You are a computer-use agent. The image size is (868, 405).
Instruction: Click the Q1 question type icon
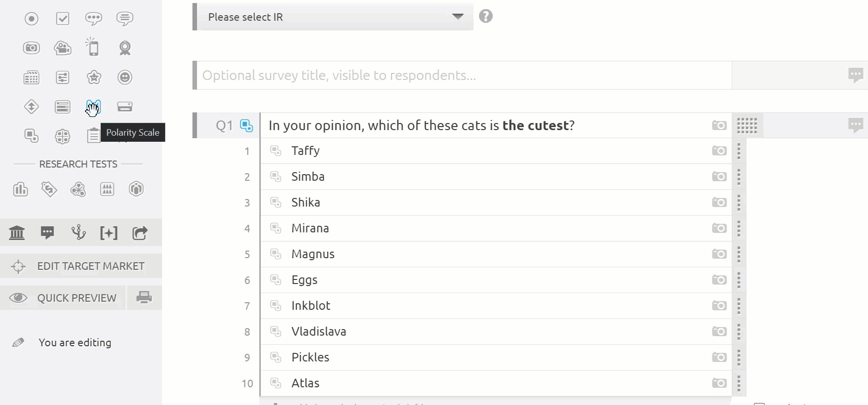click(x=247, y=126)
